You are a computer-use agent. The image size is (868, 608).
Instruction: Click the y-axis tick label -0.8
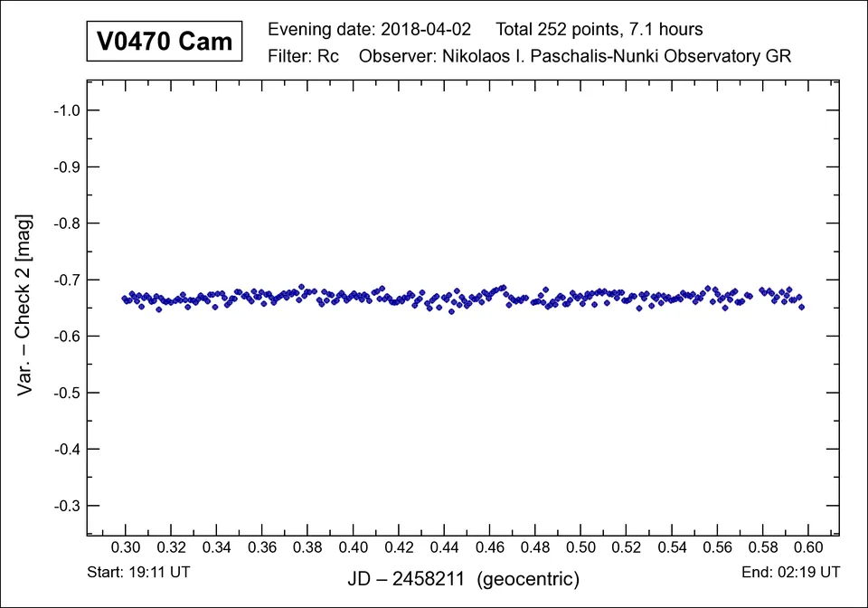(67, 223)
